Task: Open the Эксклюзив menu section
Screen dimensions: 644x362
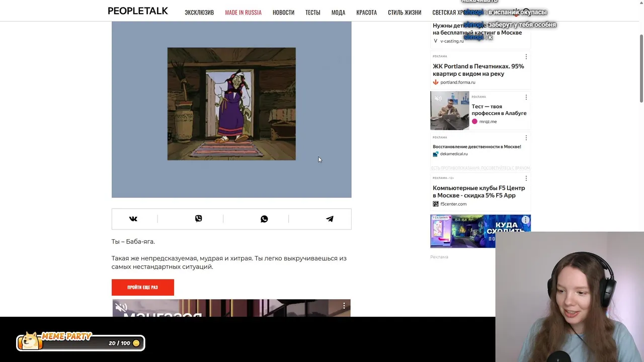Action: click(x=199, y=13)
